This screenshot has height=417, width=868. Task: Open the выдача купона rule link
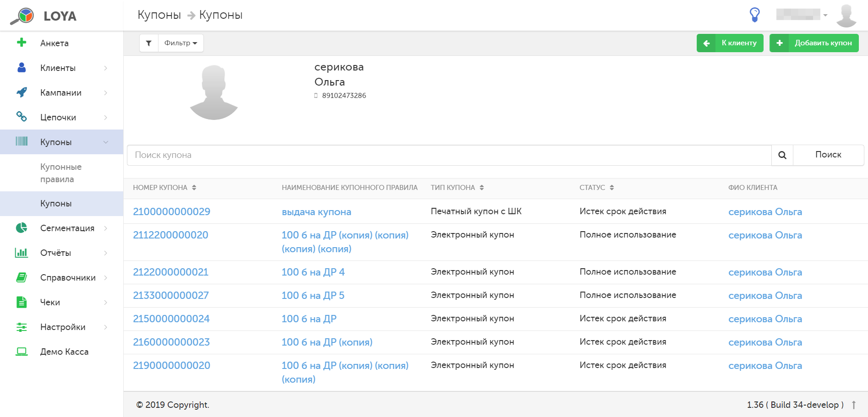coord(317,212)
